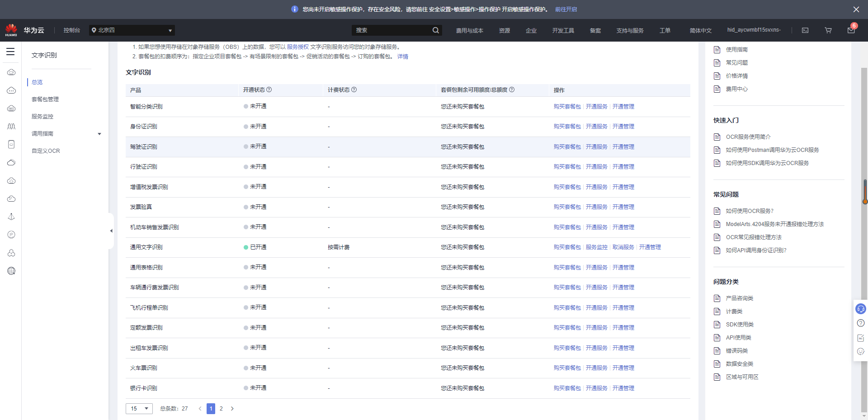Click 开通管理 for 银行卡识别
The image size is (868, 420).
coord(623,388)
